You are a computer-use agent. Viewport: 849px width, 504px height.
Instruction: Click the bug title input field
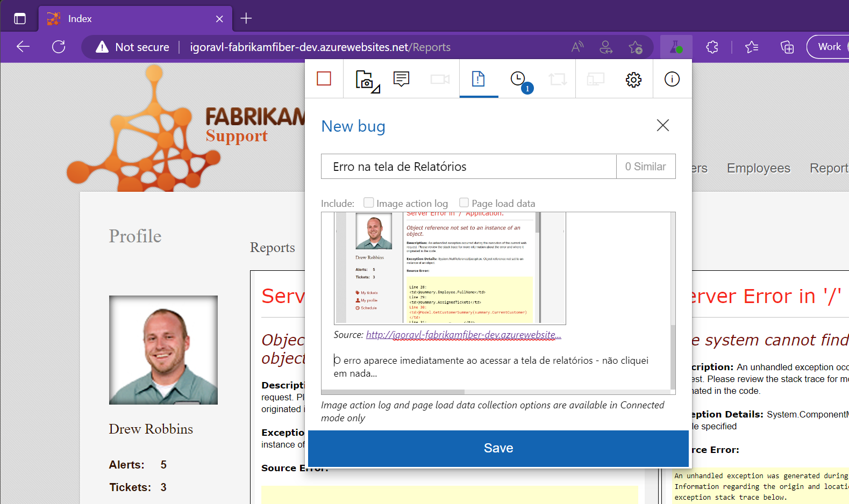coord(468,167)
